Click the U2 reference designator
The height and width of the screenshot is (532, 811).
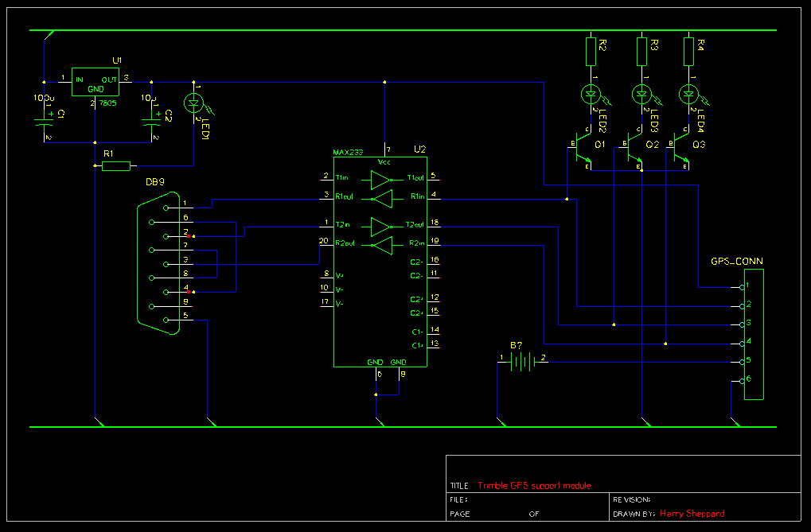(420, 150)
